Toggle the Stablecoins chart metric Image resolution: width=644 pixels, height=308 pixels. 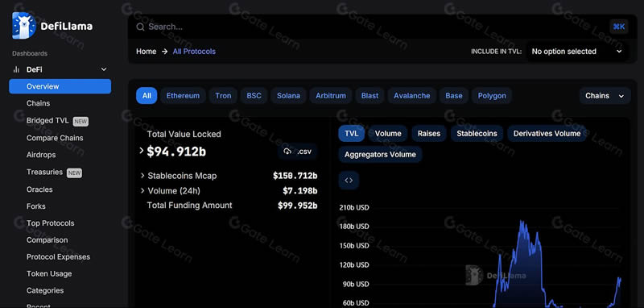pyautogui.click(x=477, y=134)
